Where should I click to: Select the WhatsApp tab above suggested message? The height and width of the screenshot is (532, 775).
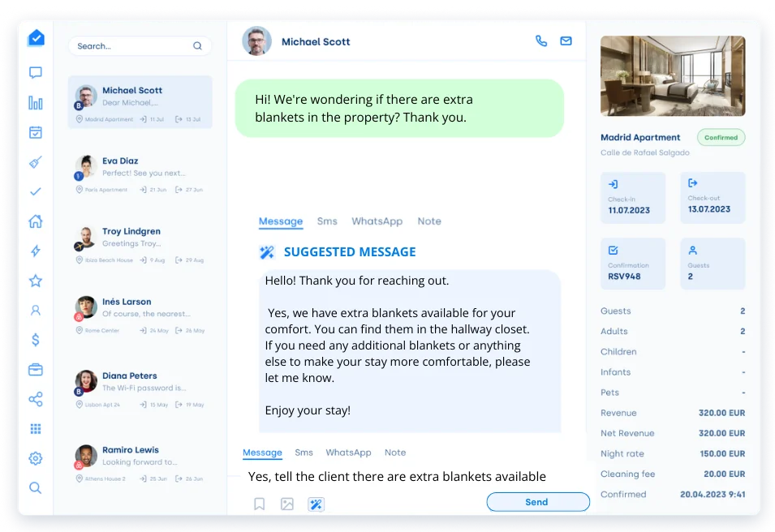pyautogui.click(x=377, y=221)
